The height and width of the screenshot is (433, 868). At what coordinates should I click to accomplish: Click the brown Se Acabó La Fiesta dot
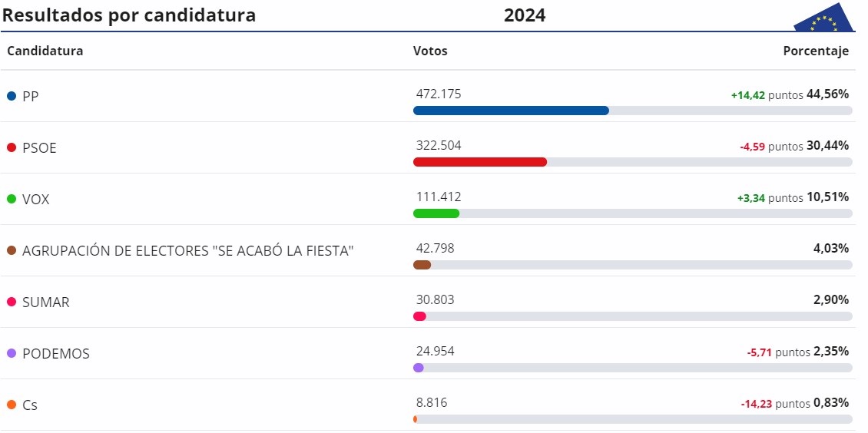pyautogui.click(x=12, y=250)
